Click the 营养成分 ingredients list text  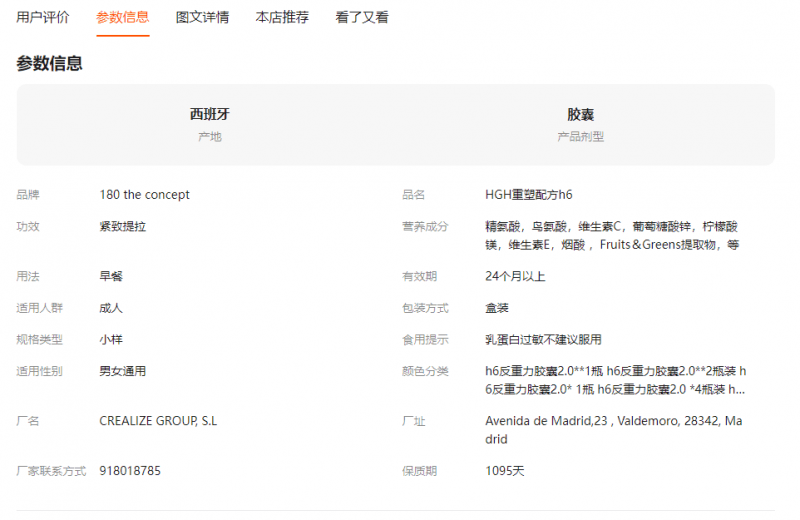pos(612,235)
